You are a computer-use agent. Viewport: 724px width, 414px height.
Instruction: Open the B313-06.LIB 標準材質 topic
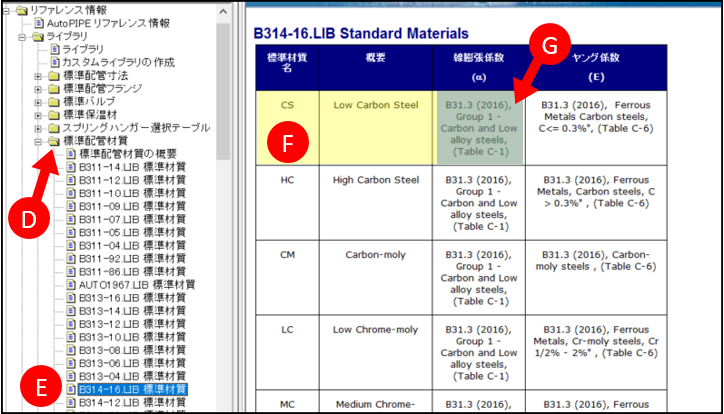pyautogui.click(x=132, y=363)
